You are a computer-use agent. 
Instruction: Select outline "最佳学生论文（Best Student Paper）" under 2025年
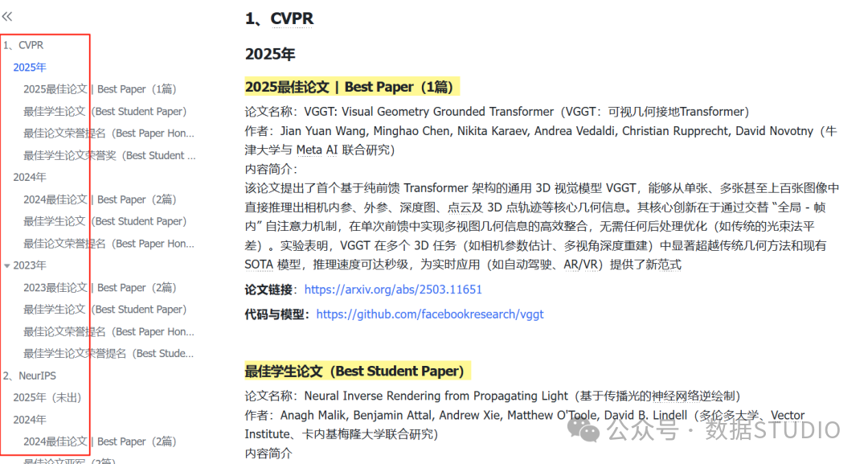(104, 111)
